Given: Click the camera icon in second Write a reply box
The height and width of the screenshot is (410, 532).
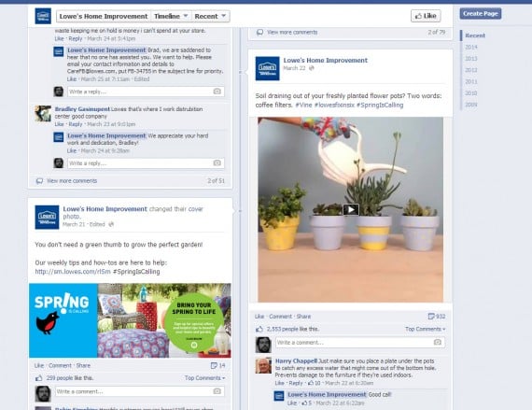Looking at the screenshot, I should pos(217,163).
